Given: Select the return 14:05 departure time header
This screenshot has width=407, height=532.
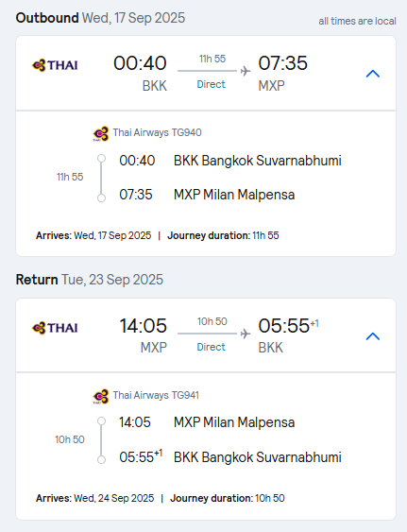Looking at the screenshot, I should pyautogui.click(x=144, y=326).
